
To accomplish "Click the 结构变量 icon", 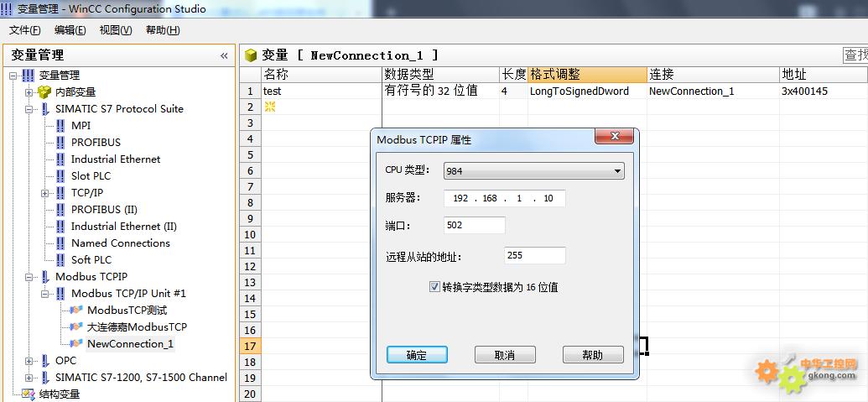I will (29, 394).
